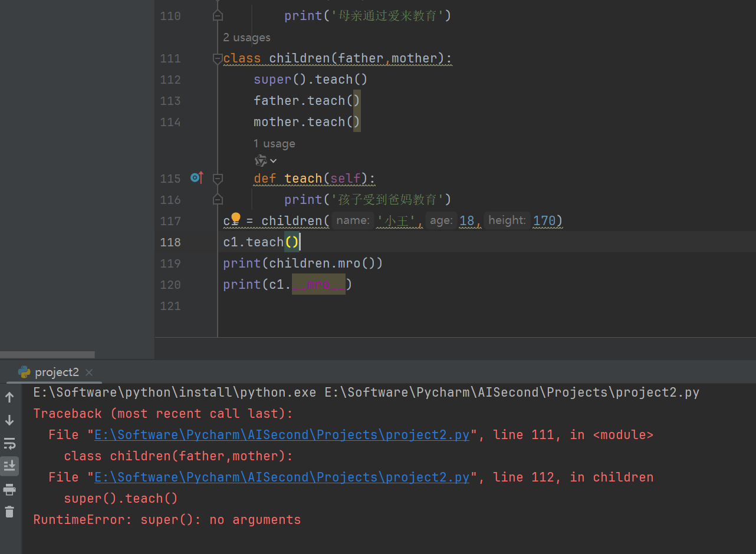The image size is (756, 554).
Task: Close the project2 run tab
Action: 89,372
